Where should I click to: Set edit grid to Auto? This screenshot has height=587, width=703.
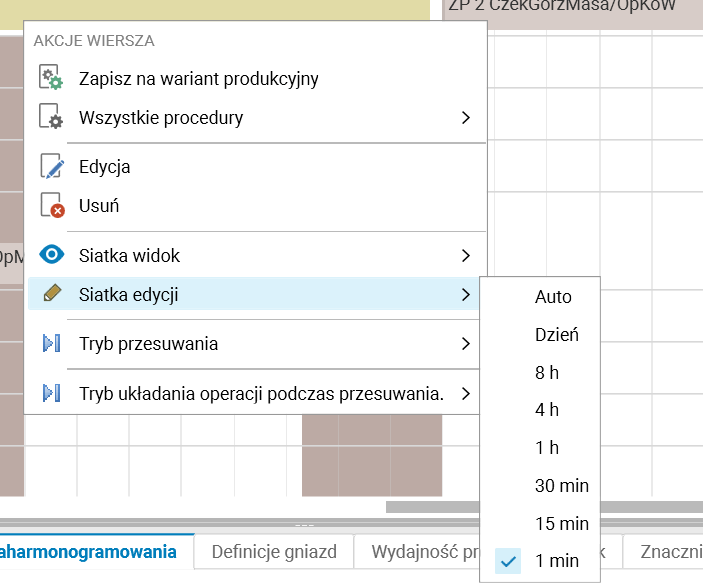click(553, 297)
